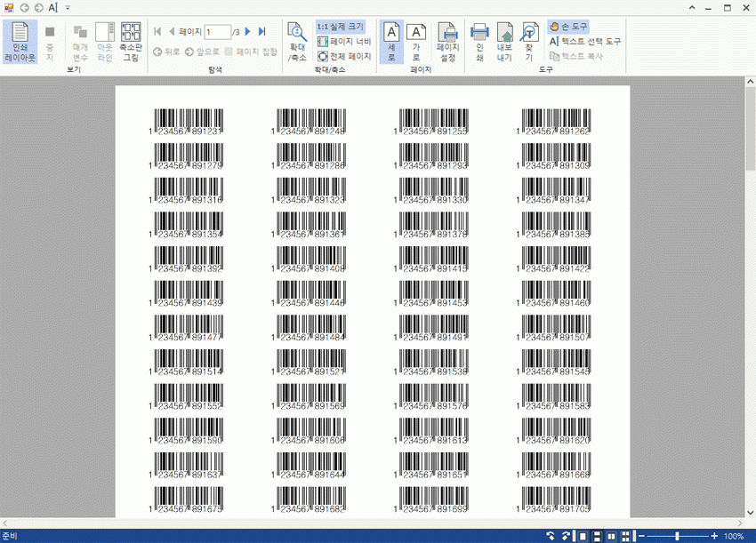Set 세로 portrait orientation
Screen dimensions: 756x543
click(391, 42)
